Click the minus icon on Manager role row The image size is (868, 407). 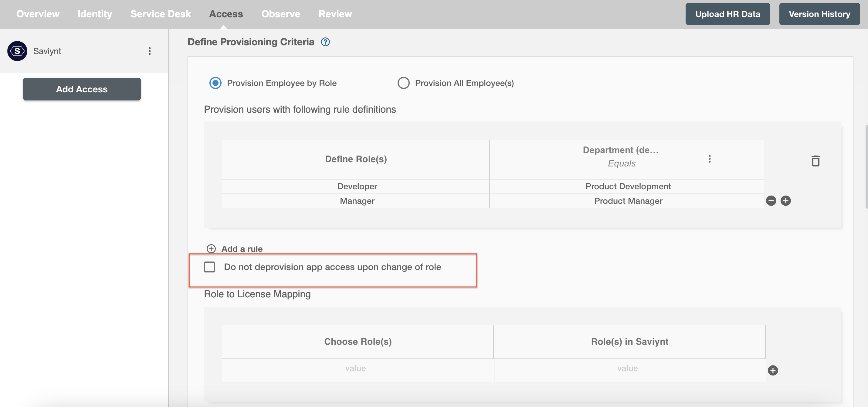click(x=771, y=200)
